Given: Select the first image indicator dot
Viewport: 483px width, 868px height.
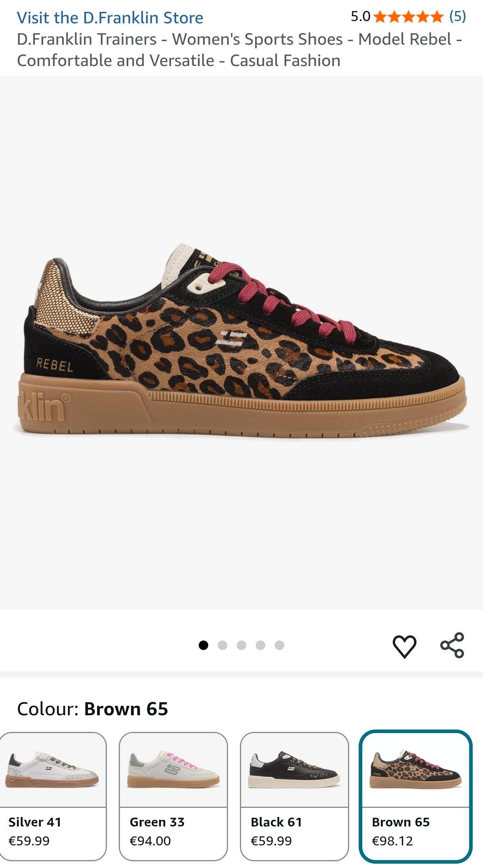Looking at the screenshot, I should click(203, 645).
